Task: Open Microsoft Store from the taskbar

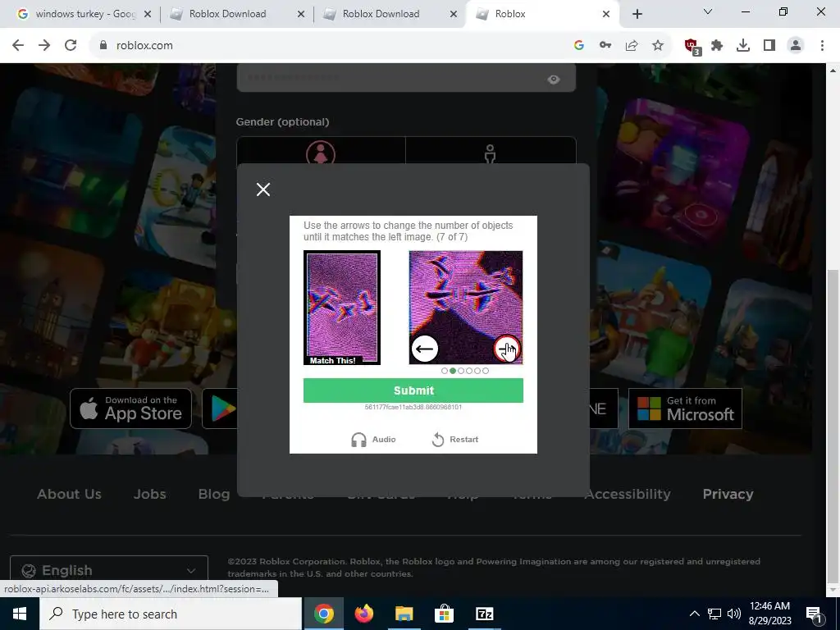Action: click(x=444, y=614)
